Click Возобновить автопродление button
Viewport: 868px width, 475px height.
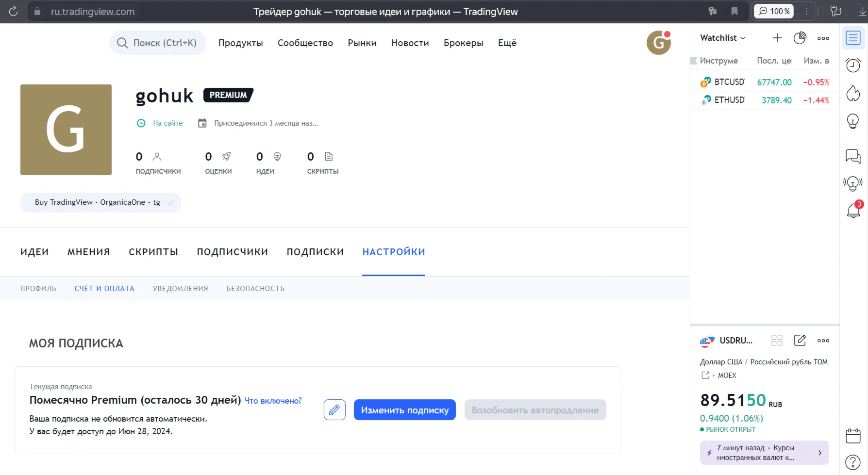[535, 410]
